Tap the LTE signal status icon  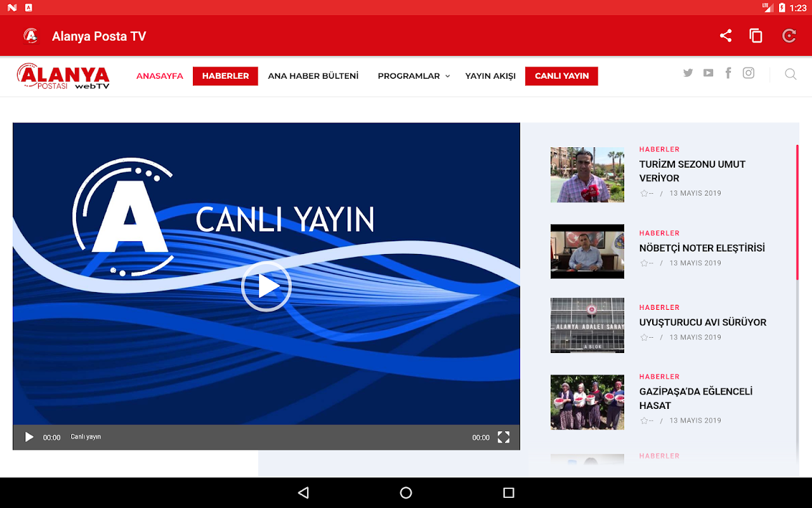tap(768, 8)
